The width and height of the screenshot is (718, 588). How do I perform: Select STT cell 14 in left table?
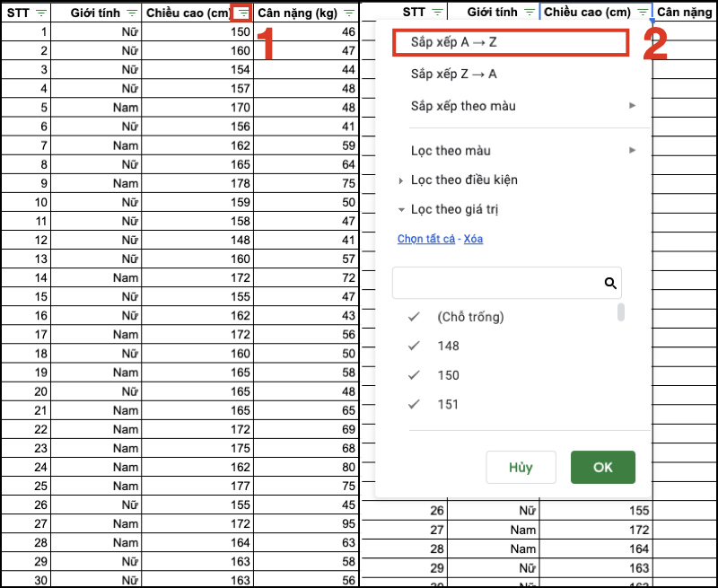(26, 278)
